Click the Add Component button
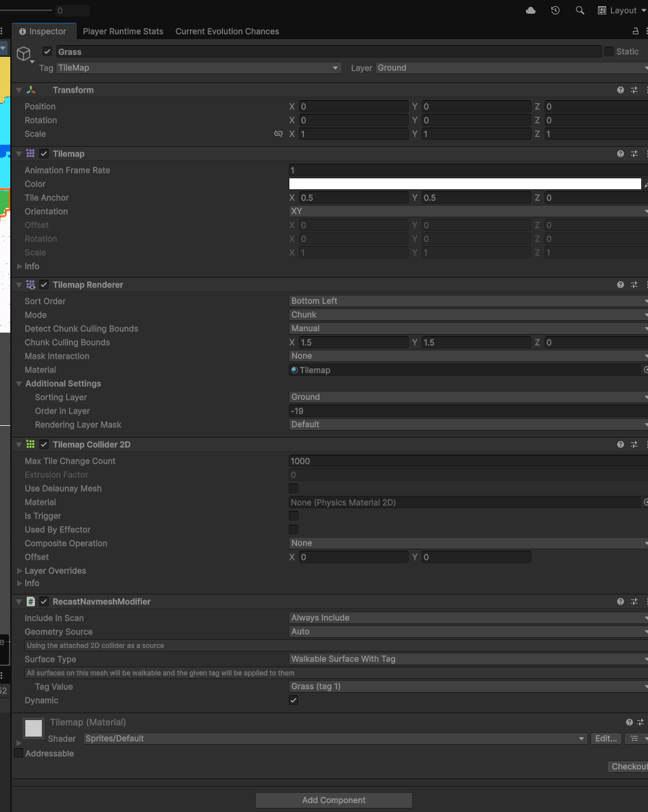648x812 pixels. pos(334,800)
